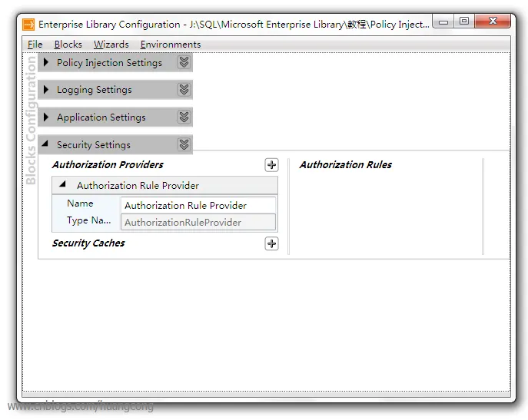
Task: Click double-chevron icon on Logging Settings
Action: pyautogui.click(x=184, y=90)
